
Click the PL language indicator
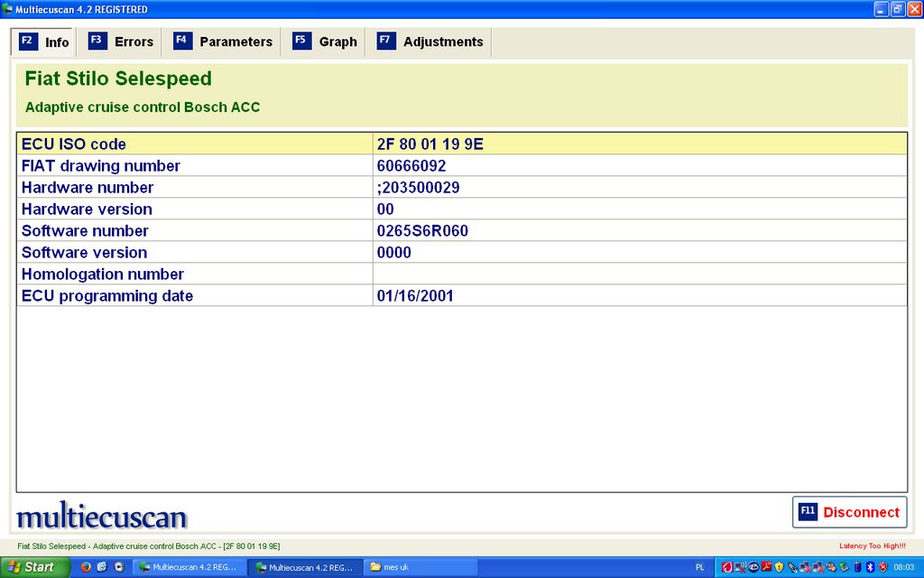[x=699, y=567]
